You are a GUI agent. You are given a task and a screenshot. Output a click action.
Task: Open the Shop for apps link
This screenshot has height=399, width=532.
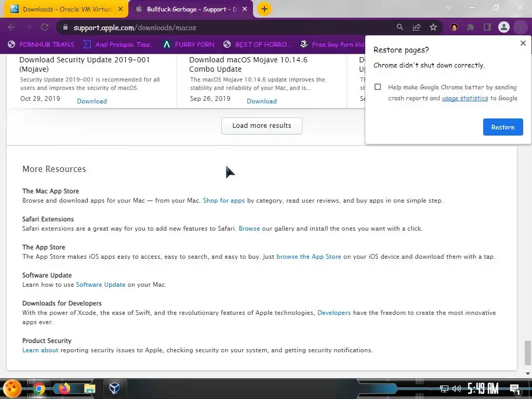tap(223, 201)
